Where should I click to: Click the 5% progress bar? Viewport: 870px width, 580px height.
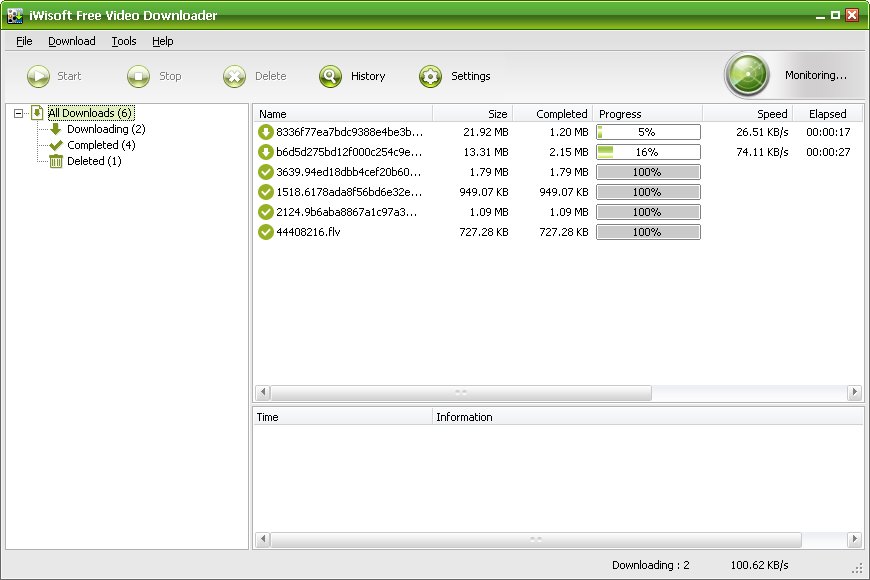[x=648, y=132]
